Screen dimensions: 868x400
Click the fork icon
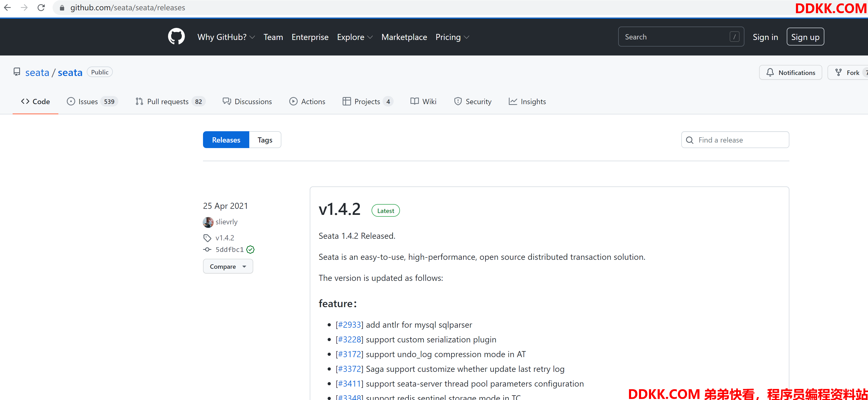838,72
